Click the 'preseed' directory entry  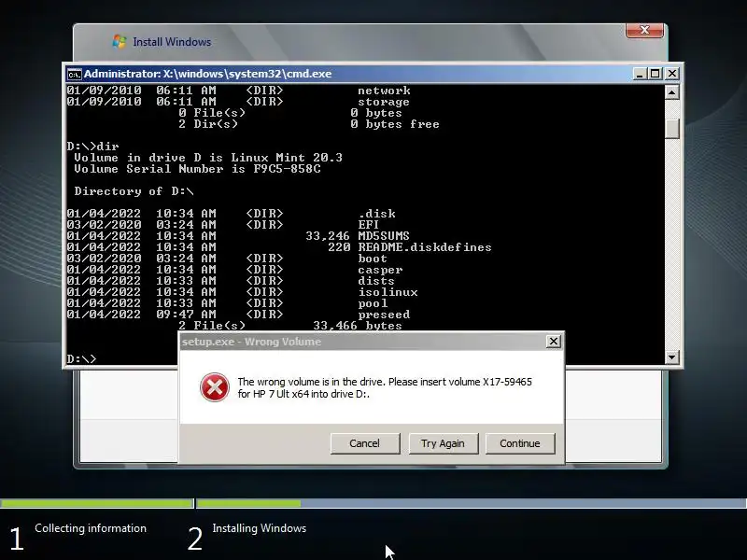click(384, 315)
